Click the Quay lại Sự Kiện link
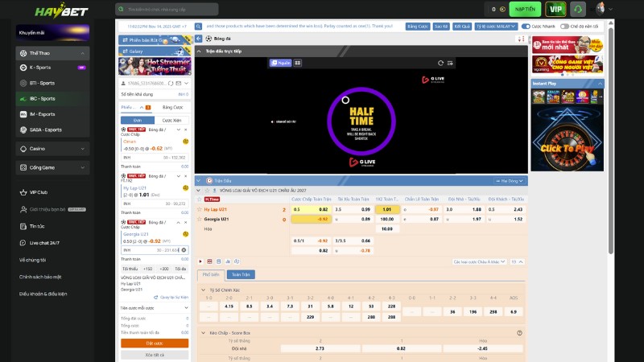Image resolution: width=644 pixels, height=362 pixels. pyautogui.click(x=171, y=297)
